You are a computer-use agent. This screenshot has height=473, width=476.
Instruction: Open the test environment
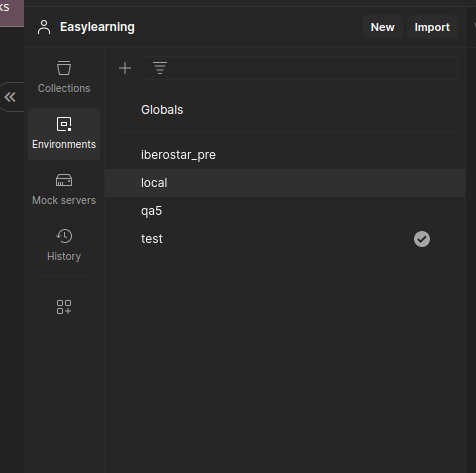(285, 239)
